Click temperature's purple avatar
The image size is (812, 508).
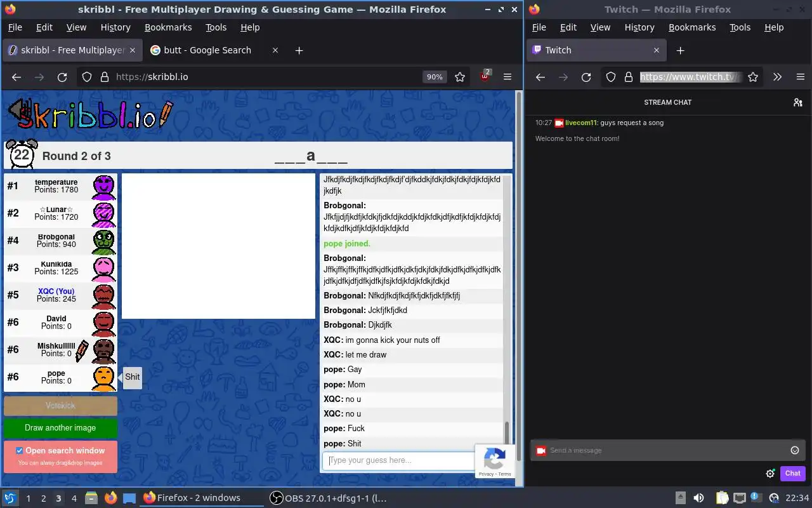pos(104,187)
